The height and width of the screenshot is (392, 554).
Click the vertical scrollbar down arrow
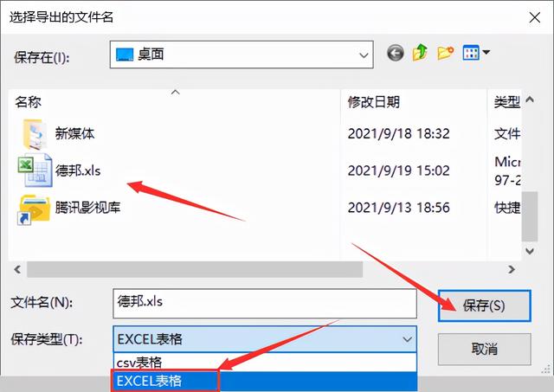[x=529, y=251]
